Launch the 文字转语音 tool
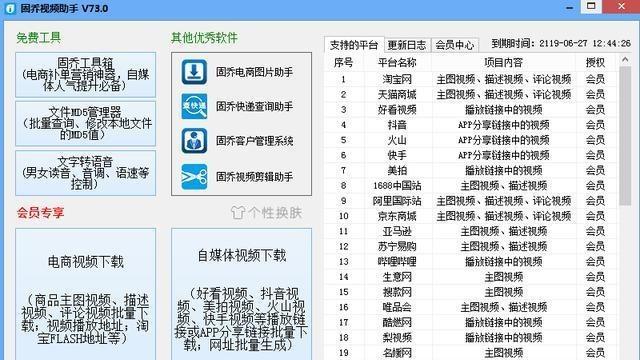 point(86,173)
